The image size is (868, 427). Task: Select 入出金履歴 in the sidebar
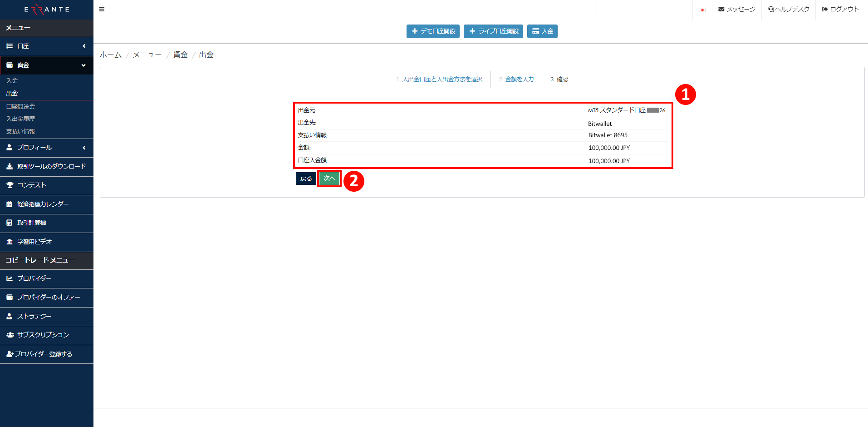point(20,119)
